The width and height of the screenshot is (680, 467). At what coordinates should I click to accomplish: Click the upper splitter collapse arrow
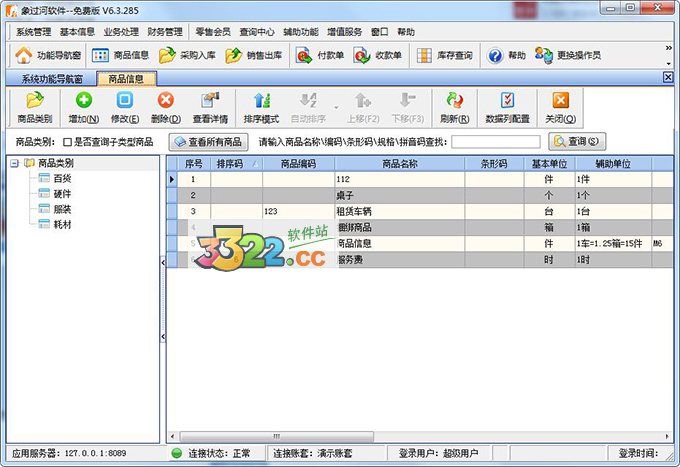pos(163,262)
